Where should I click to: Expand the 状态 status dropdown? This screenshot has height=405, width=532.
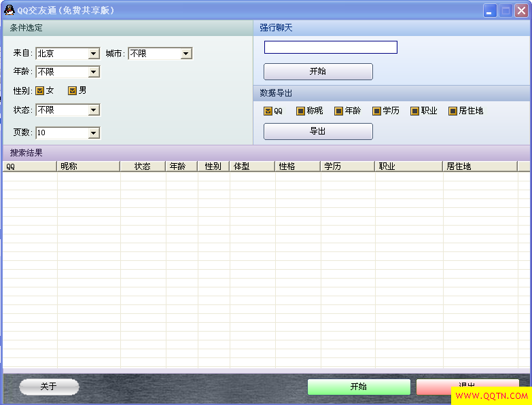tap(94, 110)
